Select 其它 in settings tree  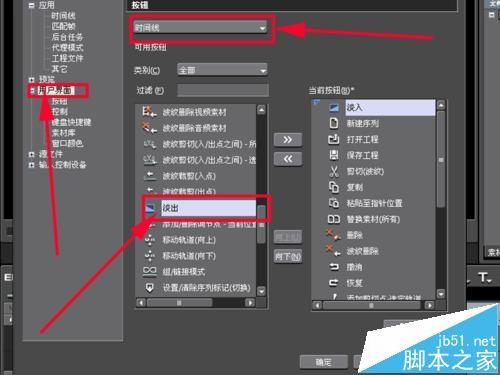click(59, 69)
